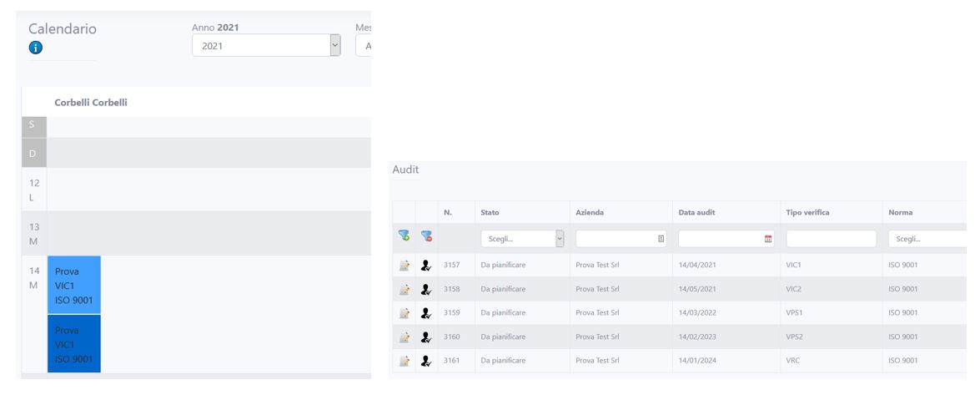The height and width of the screenshot is (395, 980).
Task: Sort table by Azienda column header
Action: 590,213
